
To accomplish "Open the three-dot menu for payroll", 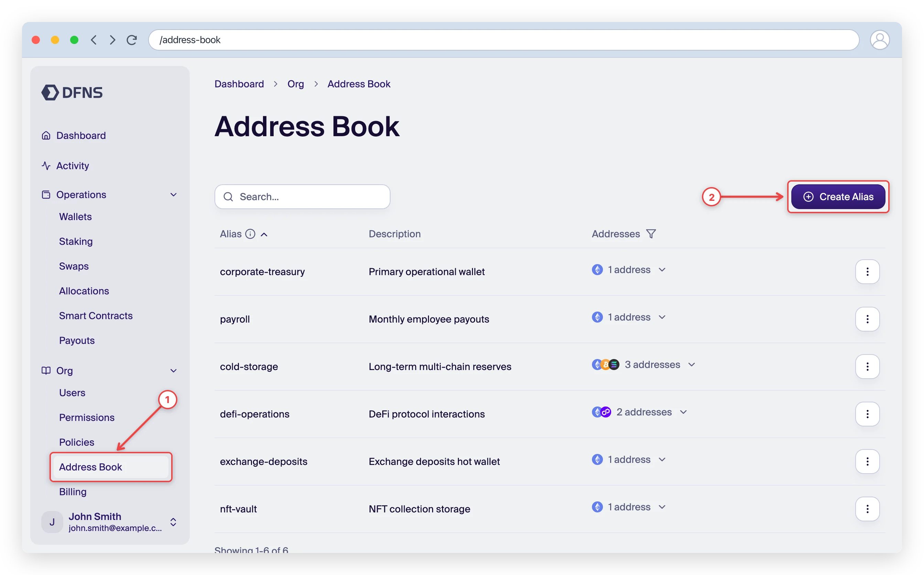I will 867,319.
